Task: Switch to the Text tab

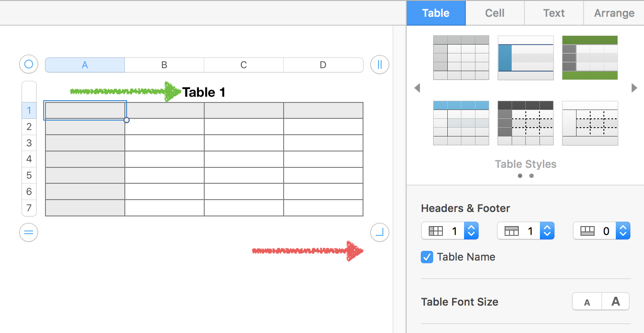Action: coord(554,13)
